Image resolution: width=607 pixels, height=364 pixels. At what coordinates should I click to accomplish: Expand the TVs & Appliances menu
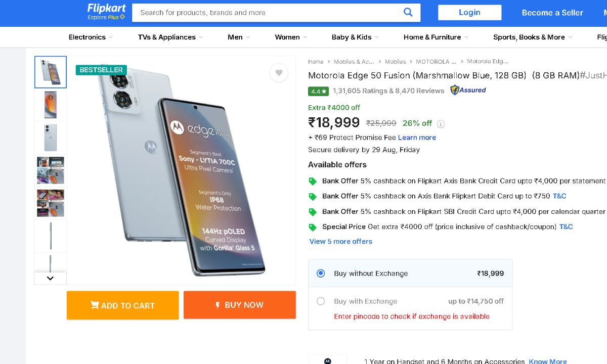170,37
